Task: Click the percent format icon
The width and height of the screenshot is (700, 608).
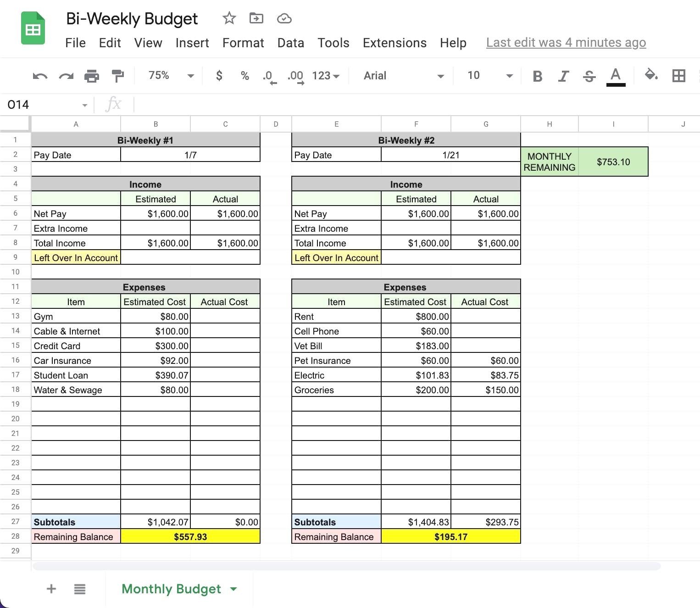Action: tap(244, 76)
